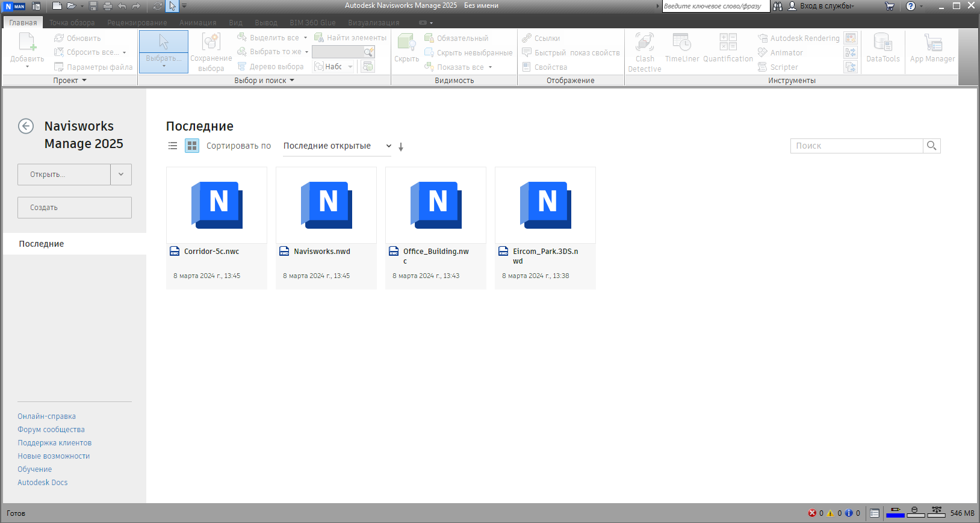
Task: Open the sheet browser icon in status bar
Action: 875,513
